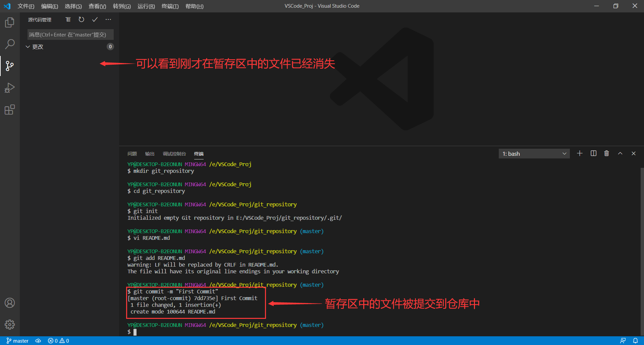Open the 终端(T) menu
Screen dimensions: 644x345
point(170,6)
